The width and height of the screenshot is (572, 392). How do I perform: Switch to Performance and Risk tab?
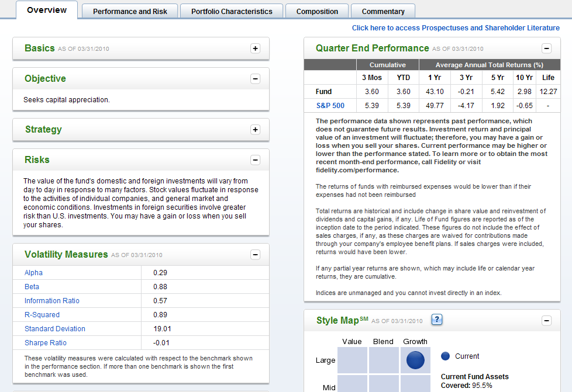130,11
